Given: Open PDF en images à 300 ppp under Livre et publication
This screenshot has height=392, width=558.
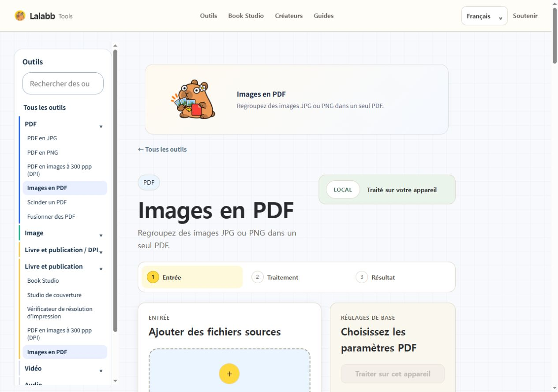Looking at the screenshot, I should [65, 334].
